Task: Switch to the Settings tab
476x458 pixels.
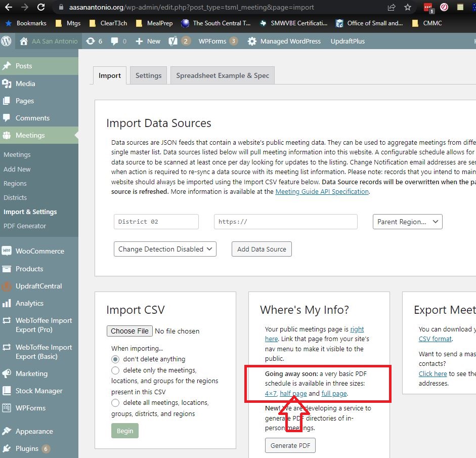Action: pyautogui.click(x=148, y=75)
